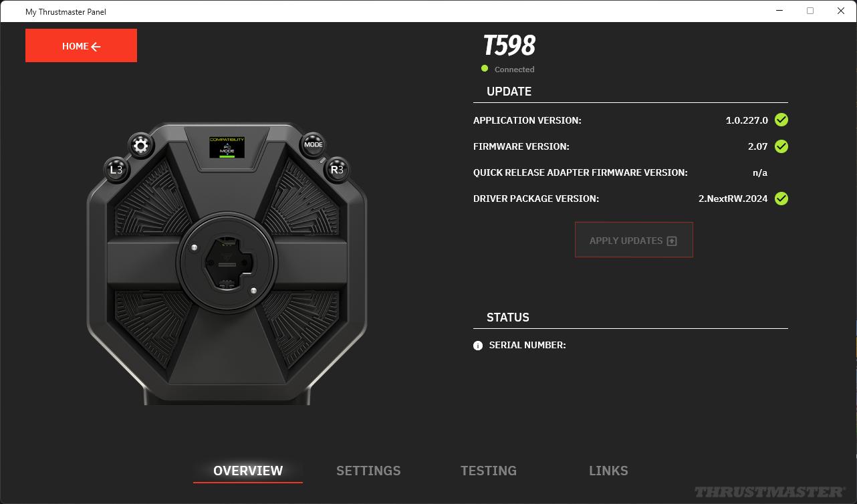The width and height of the screenshot is (857, 504).
Task: Click the MODE button on wheel base
Action: pos(313,144)
